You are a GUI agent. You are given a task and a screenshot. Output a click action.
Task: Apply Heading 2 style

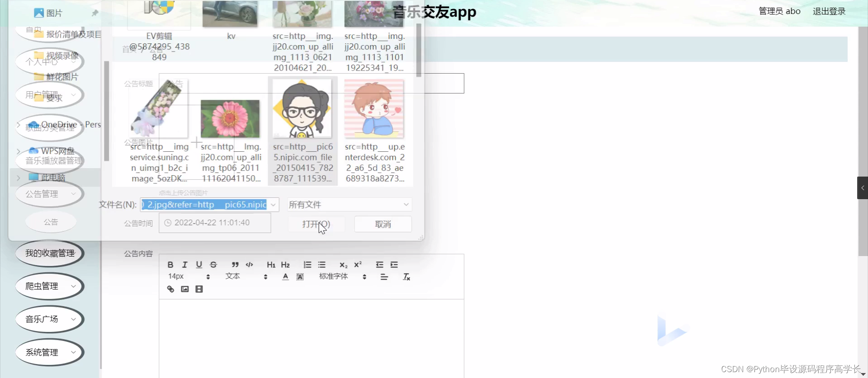(285, 265)
